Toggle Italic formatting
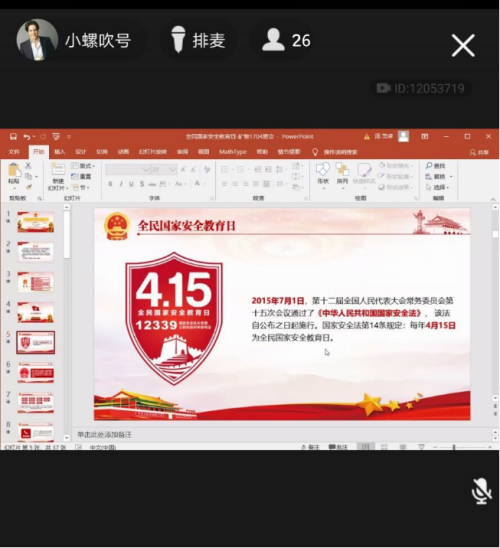Screen dimensions: 500x548 pos(121,183)
